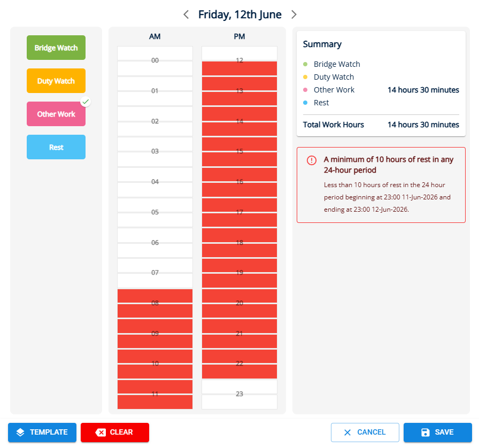Click the 'Duty Watch' label in the Summary panel
Image resolution: width=479 pixels, height=448 pixels.
334,77
